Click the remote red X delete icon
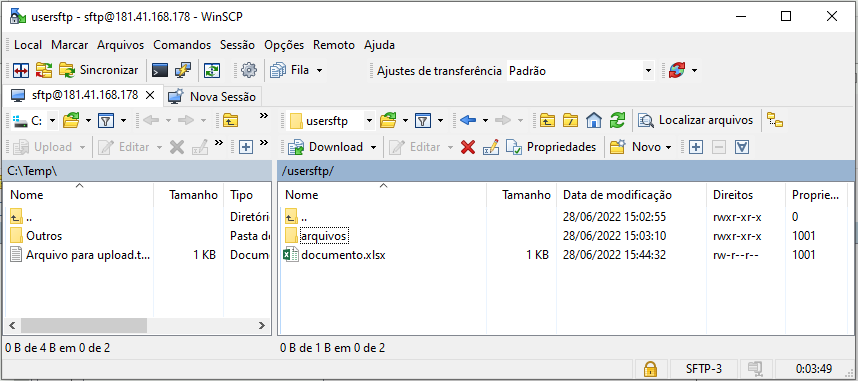Viewport: 858px width, 381px height. point(468,147)
